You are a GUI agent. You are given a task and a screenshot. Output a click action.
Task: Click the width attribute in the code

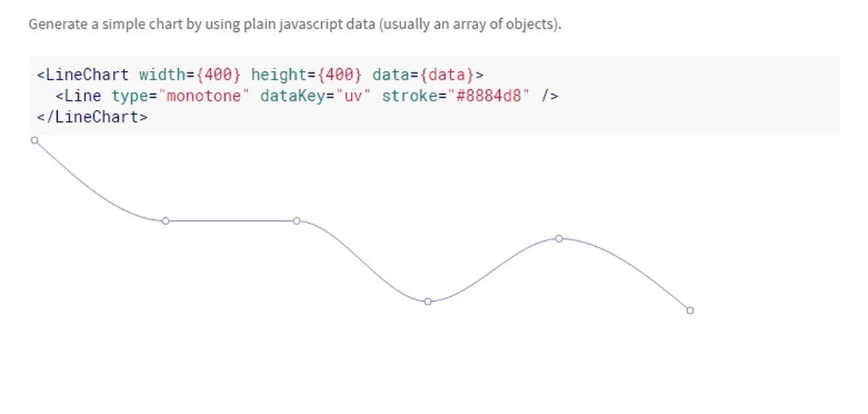pyautogui.click(x=161, y=75)
